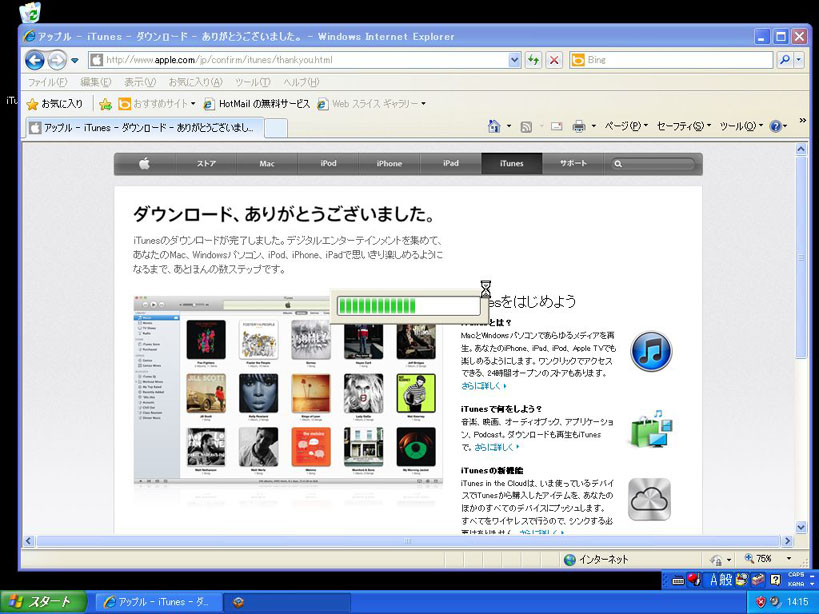
Task: Click the red Stop loading icon
Action: point(554,60)
